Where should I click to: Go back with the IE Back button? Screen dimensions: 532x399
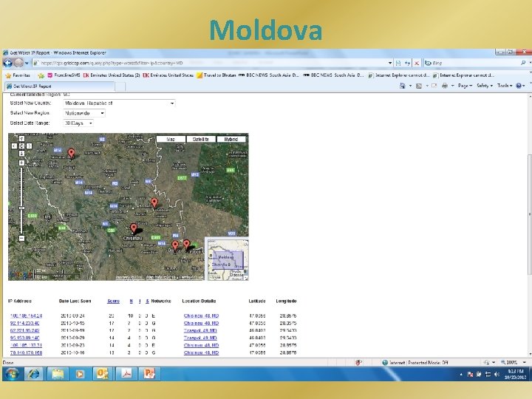click(x=7, y=63)
